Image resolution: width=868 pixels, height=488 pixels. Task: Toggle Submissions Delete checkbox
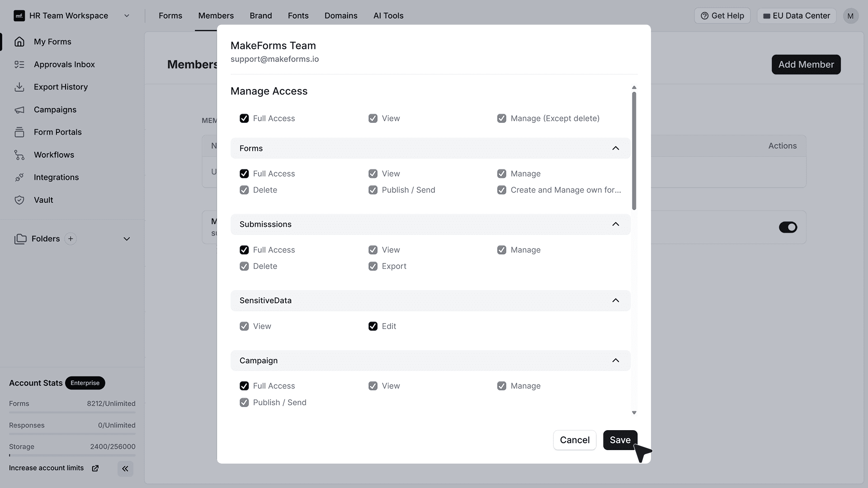tap(244, 267)
